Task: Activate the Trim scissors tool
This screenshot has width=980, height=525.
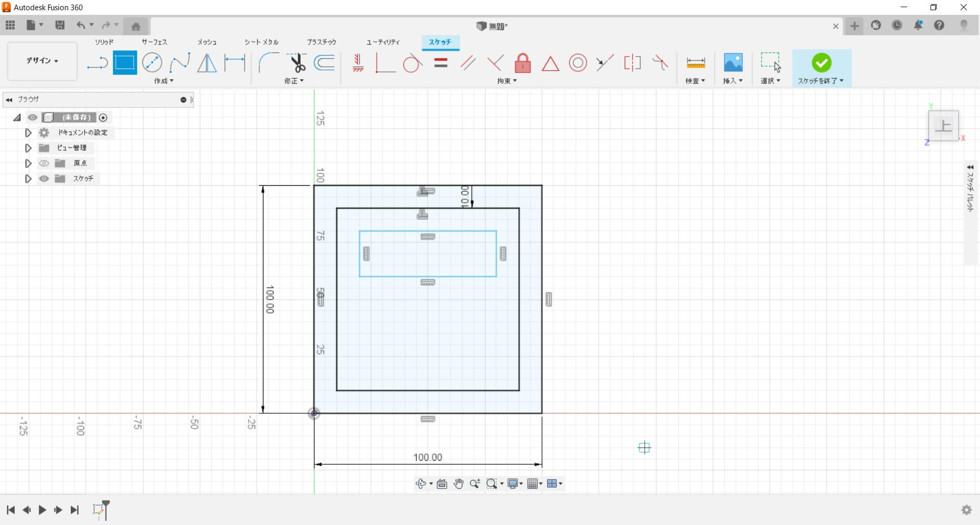Action: [297, 63]
